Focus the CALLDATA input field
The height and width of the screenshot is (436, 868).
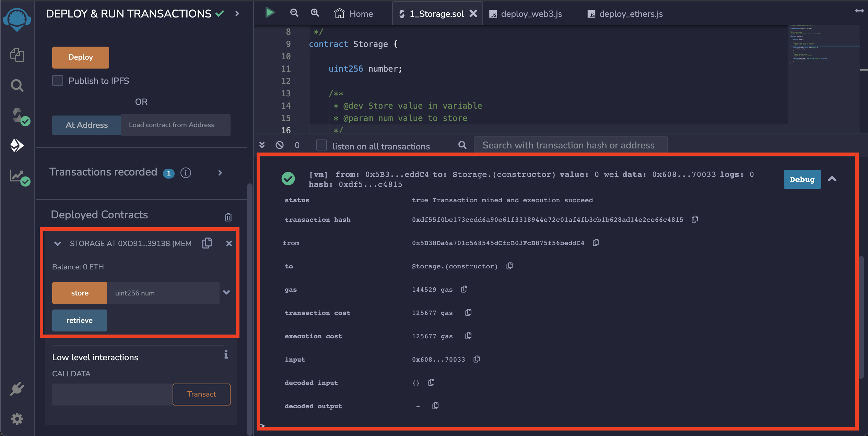112,394
